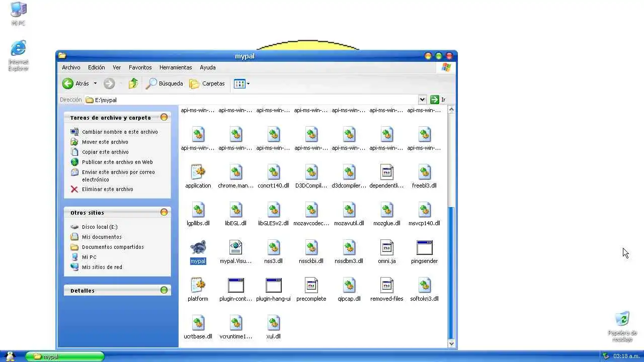Open the Búsqueda search pane

coord(164,83)
